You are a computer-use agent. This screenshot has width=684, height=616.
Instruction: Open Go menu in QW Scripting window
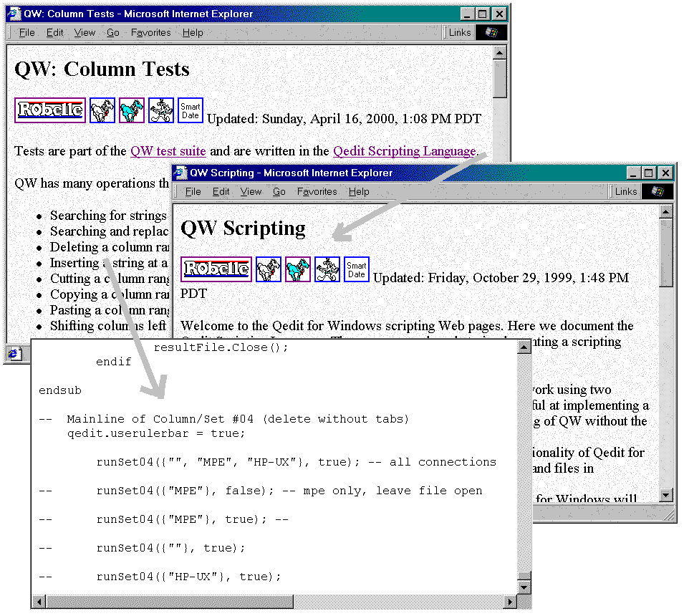(279, 191)
